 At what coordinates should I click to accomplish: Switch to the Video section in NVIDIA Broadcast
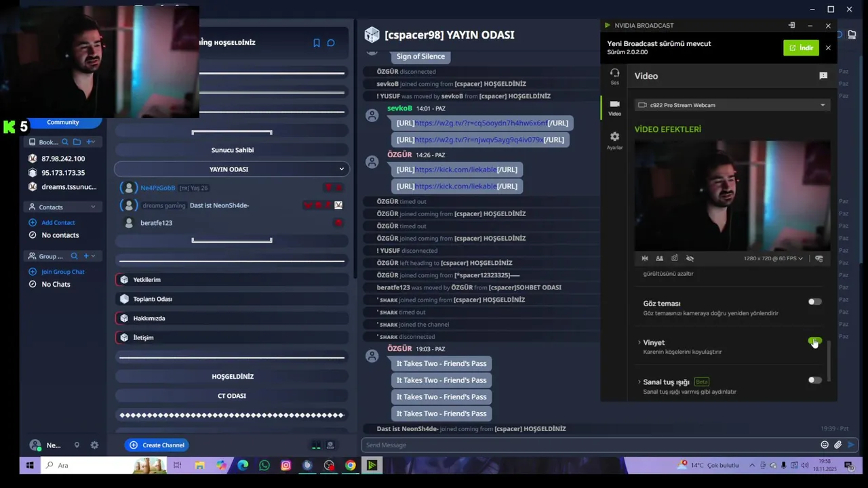614,108
